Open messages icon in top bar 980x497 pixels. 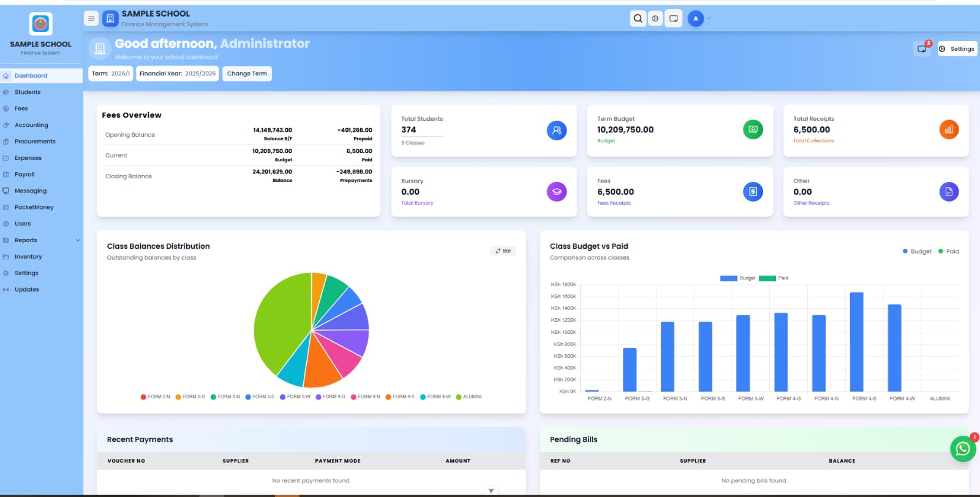point(674,18)
